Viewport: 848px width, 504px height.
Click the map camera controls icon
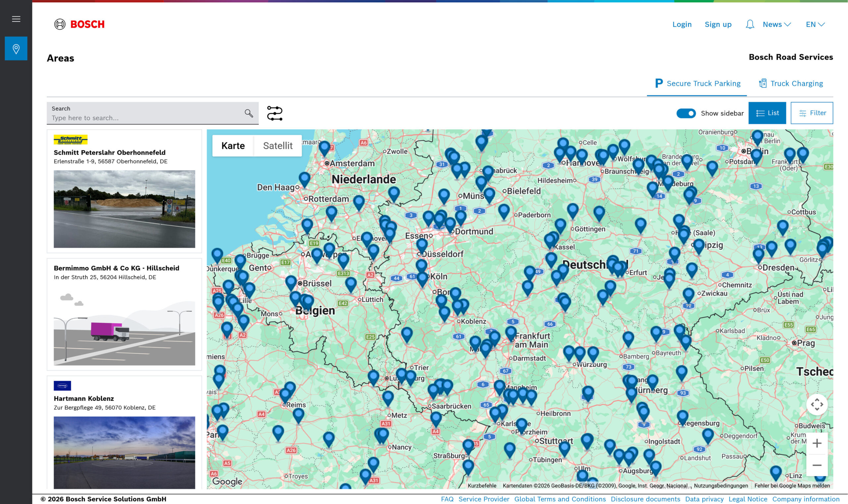click(x=817, y=404)
